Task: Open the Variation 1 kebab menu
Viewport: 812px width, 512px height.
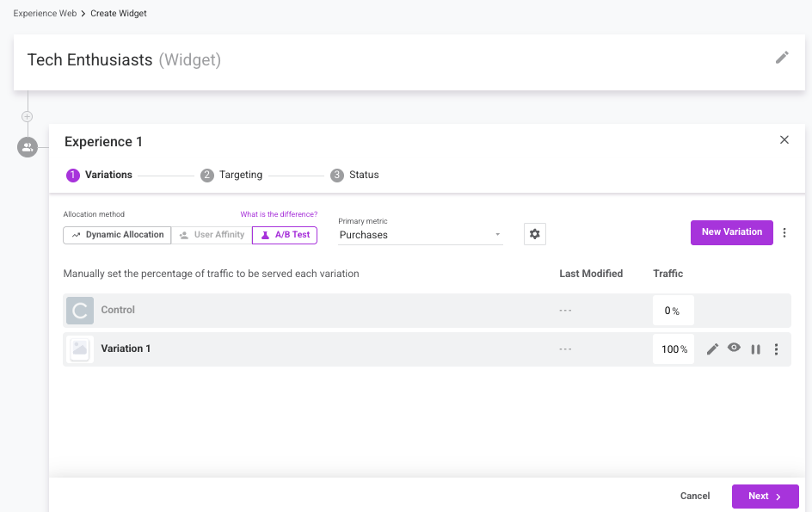Action: (x=776, y=349)
